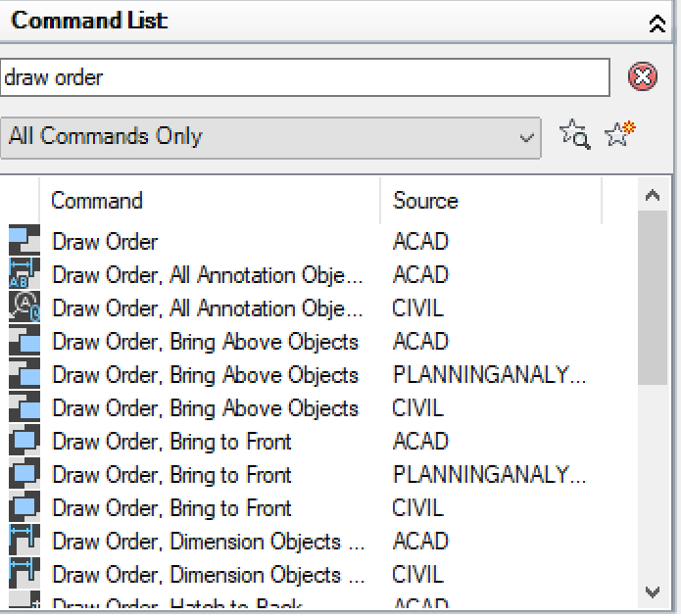Clear the draw order search text
The image size is (681, 616).
(642, 77)
